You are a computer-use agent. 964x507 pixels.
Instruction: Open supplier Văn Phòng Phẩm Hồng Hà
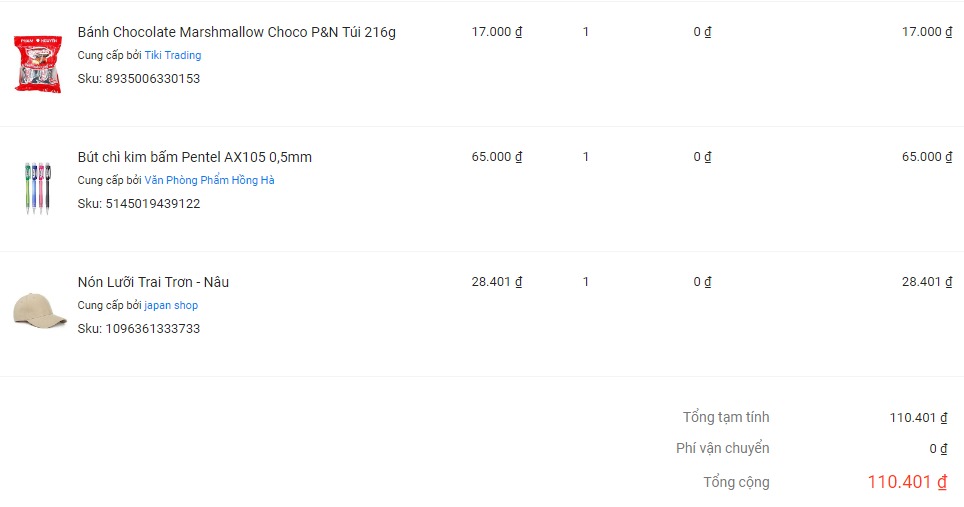pyautogui.click(x=209, y=181)
